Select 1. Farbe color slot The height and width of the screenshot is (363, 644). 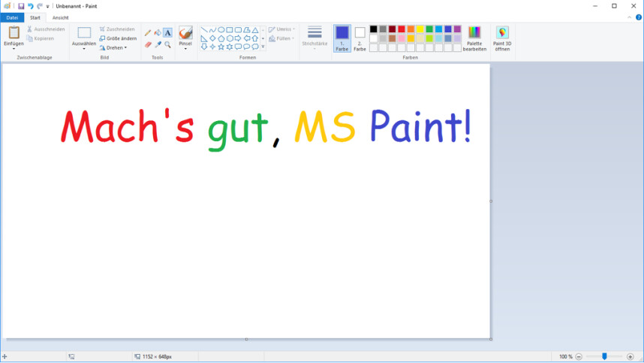click(342, 38)
